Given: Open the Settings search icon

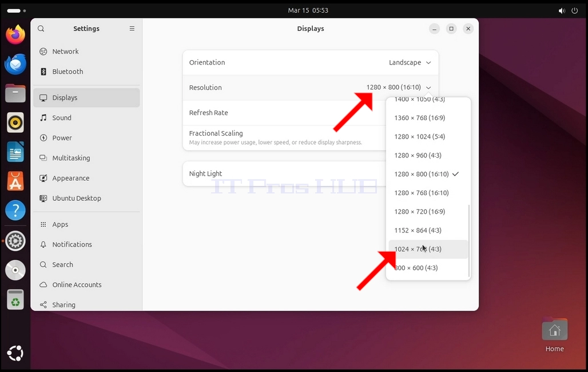Looking at the screenshot, I should point(41,29).
